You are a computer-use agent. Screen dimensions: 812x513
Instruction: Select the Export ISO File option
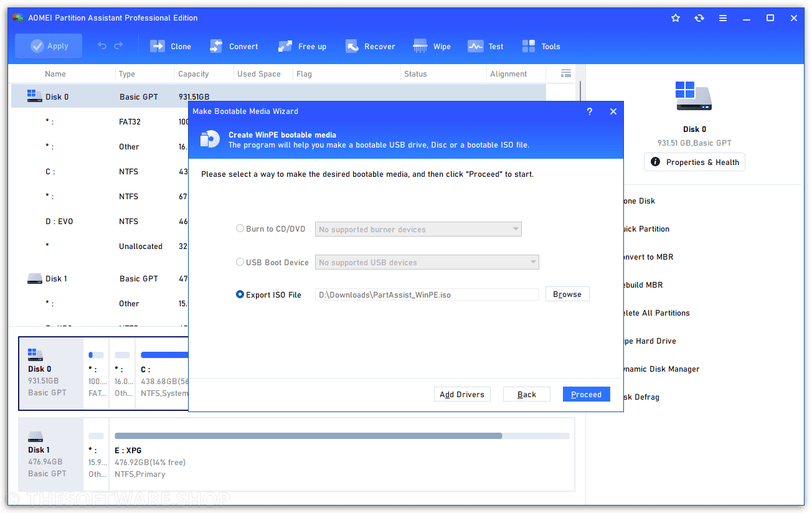[x=268, y=294]
